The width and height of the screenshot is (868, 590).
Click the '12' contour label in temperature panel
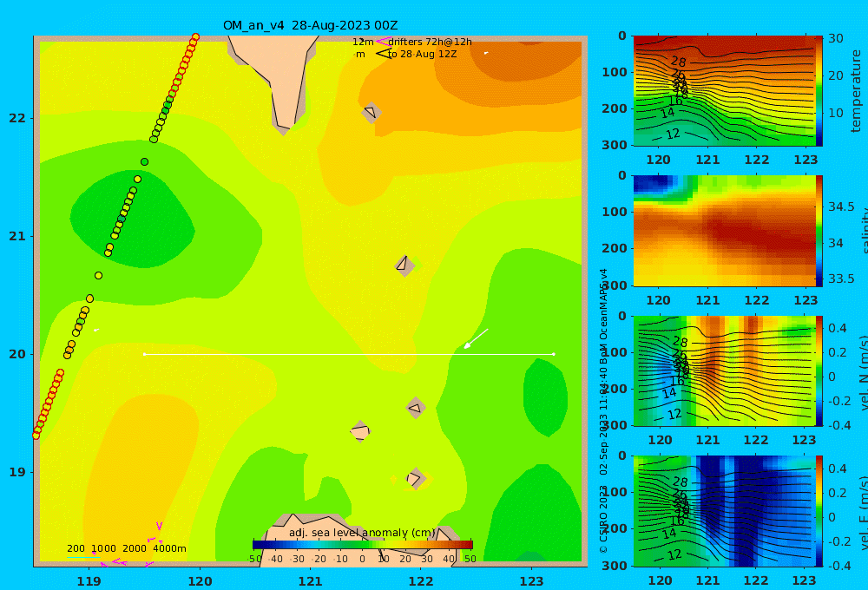(x=673, y=134)
